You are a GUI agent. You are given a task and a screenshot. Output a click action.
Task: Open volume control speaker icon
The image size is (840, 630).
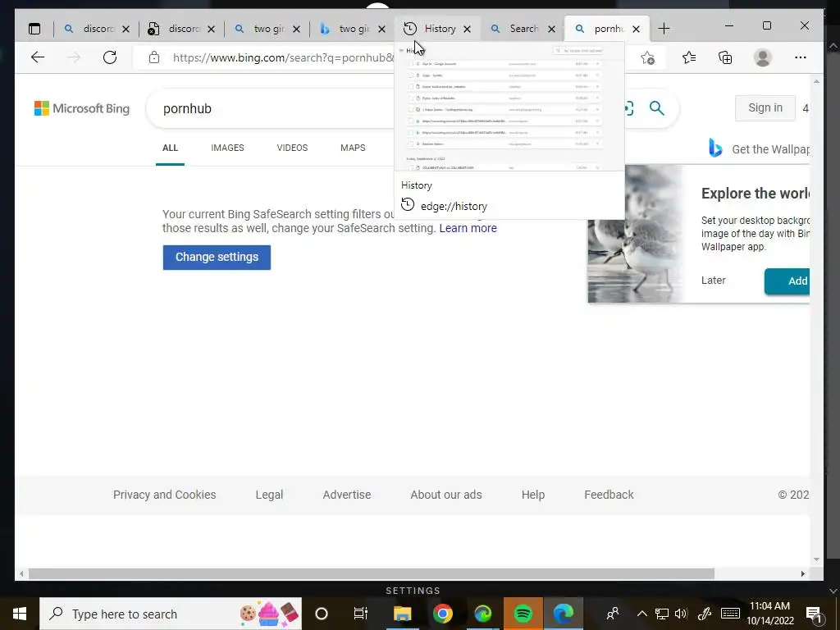tap(681, 614)
